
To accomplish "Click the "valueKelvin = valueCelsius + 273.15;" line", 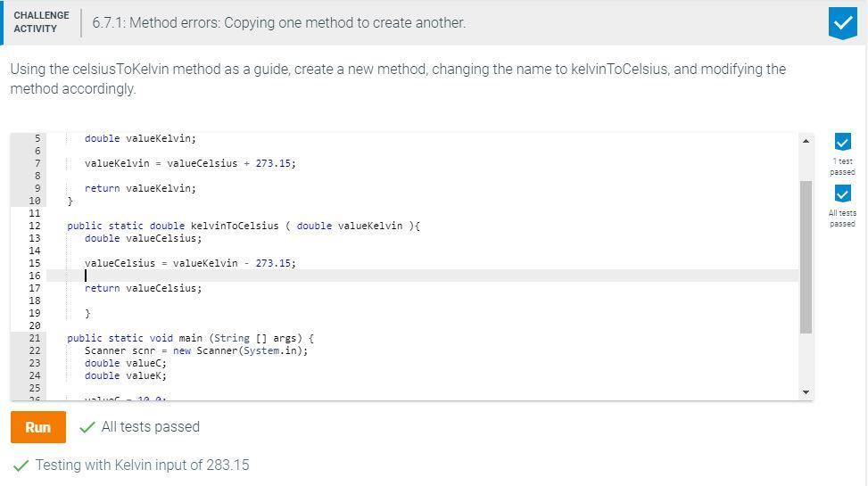I will click(190, 163).
